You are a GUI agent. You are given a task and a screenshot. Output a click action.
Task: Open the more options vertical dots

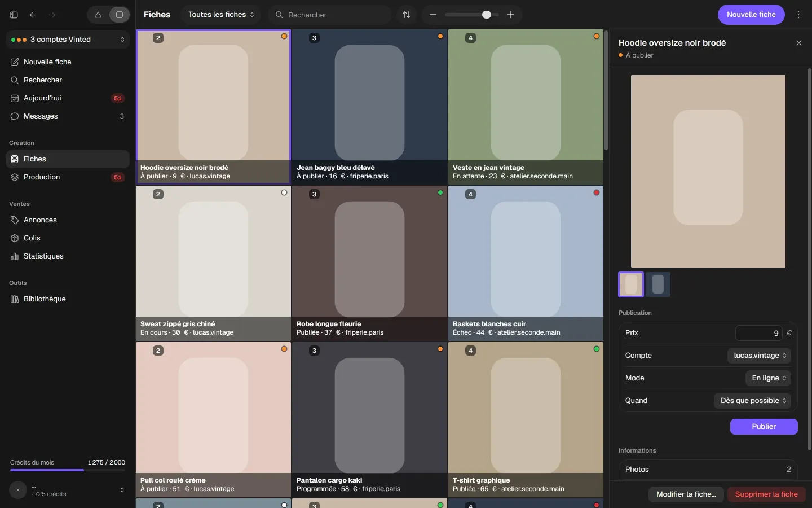pyautogui.click(x=798, y=15)
